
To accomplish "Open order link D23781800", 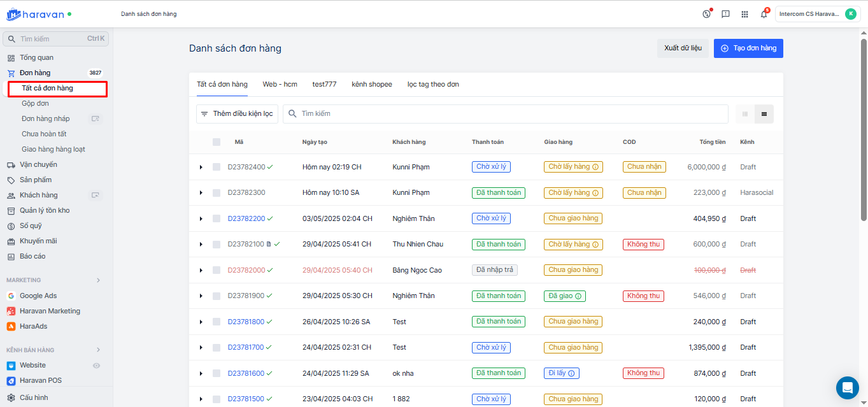I will coord(246,322).
